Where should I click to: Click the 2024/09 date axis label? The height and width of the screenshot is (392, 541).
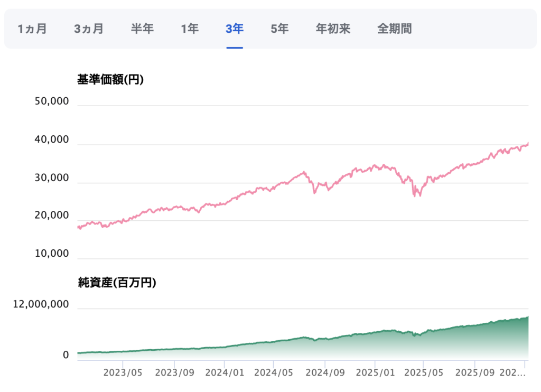pos(325,372)
